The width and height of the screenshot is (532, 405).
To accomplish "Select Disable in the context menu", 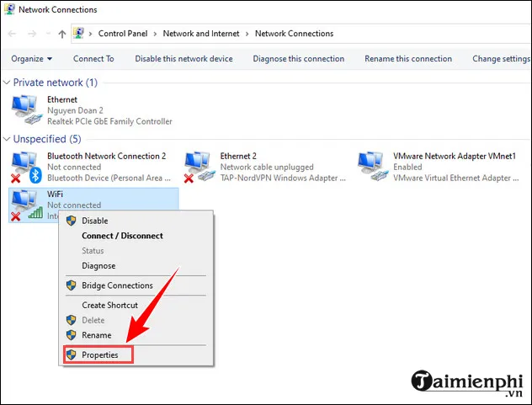I will point(94,221).
